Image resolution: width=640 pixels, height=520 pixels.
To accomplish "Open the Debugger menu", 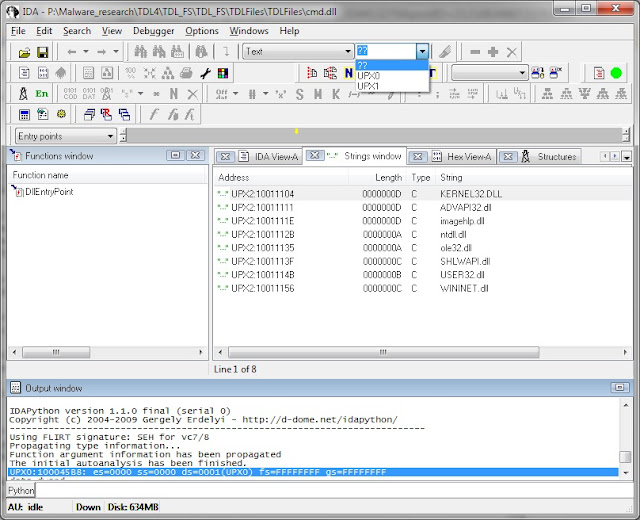I will click(x=153, y=31).
